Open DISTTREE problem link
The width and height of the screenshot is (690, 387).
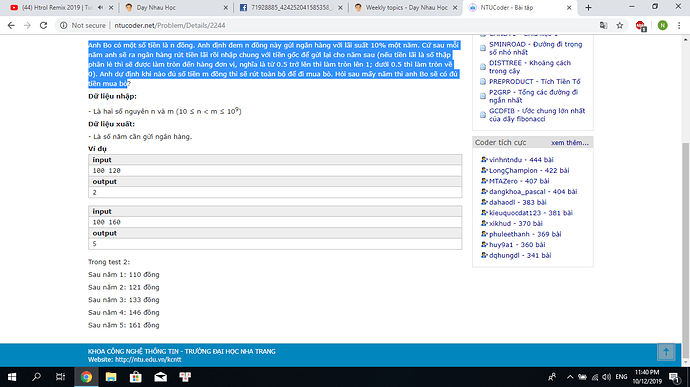530,67
